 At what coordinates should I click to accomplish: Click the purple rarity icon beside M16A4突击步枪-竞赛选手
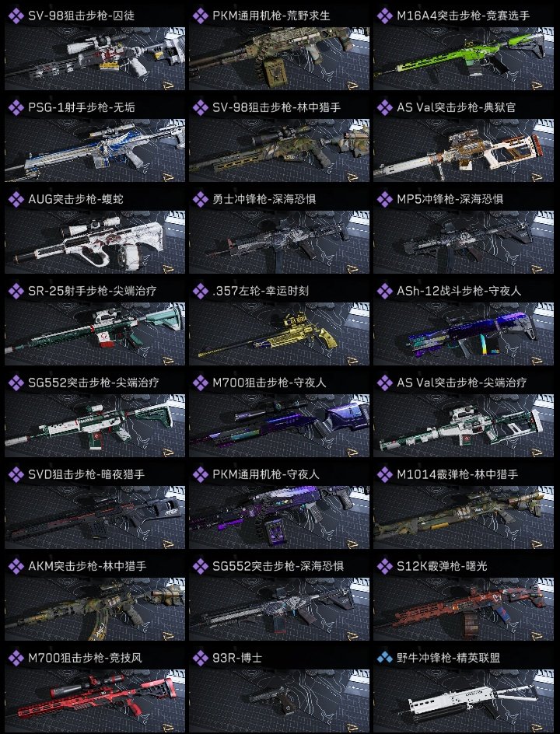tap(384, 16)
